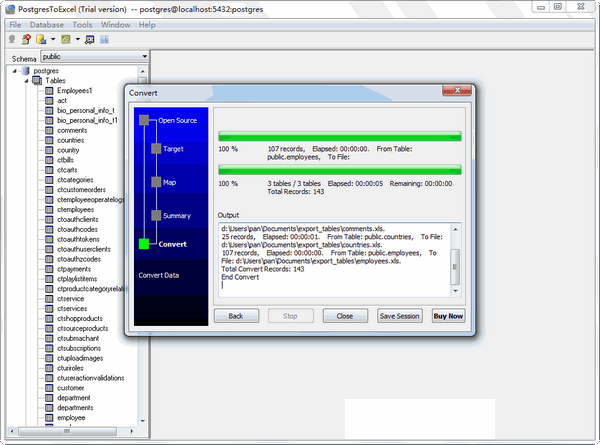
Task: Select the act table icon
Action: click(49, 101)
